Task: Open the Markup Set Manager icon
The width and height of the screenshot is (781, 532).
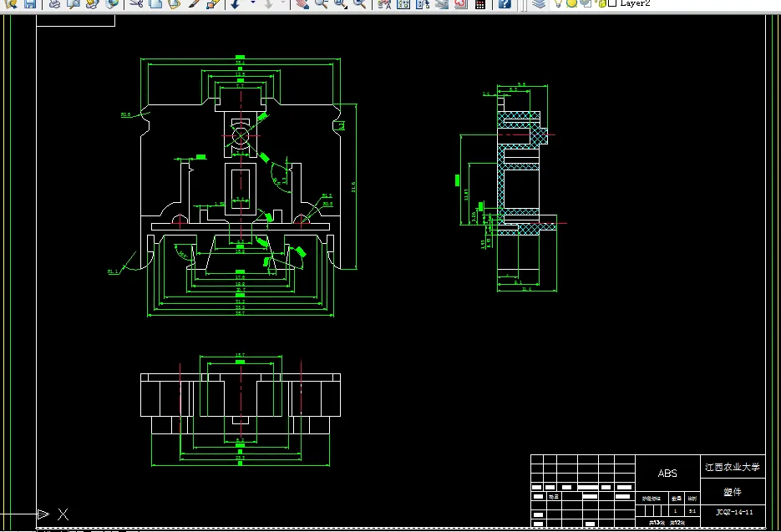Action: click(x=461, y=3)
